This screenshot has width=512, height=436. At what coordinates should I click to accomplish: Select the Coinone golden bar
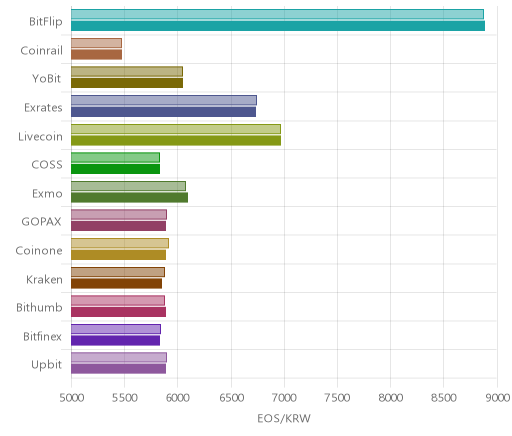click(x=118, y=255)
